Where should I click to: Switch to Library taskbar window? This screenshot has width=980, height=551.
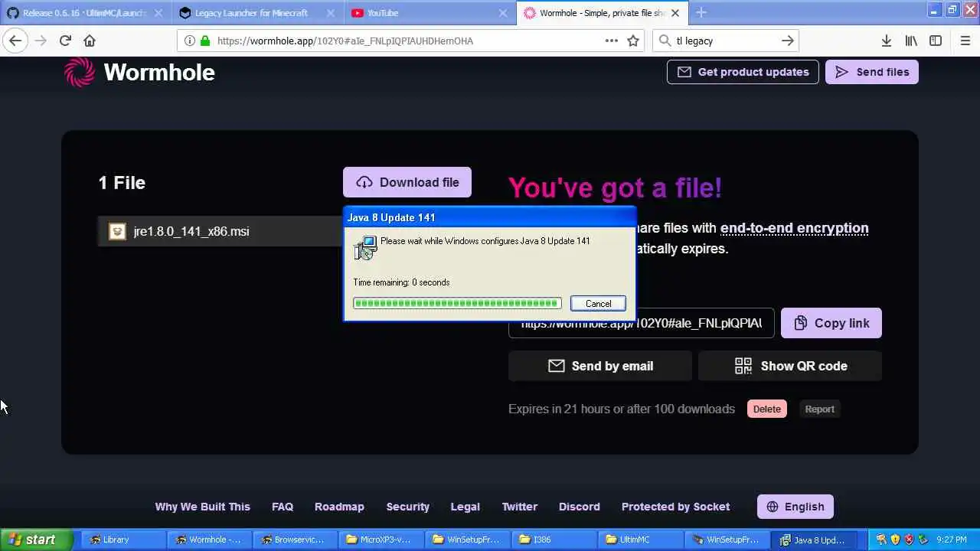tap(122, 540)
